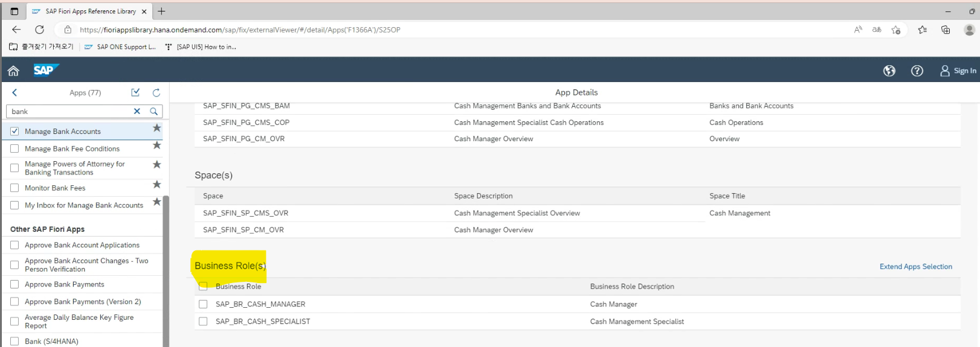The image size is (980, 347).
Task: Click the browser address bar URL
Action: [x=240, y=30]
